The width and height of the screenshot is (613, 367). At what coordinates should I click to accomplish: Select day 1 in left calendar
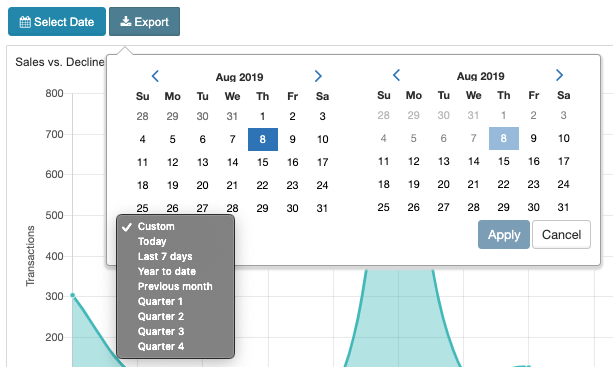263,116
